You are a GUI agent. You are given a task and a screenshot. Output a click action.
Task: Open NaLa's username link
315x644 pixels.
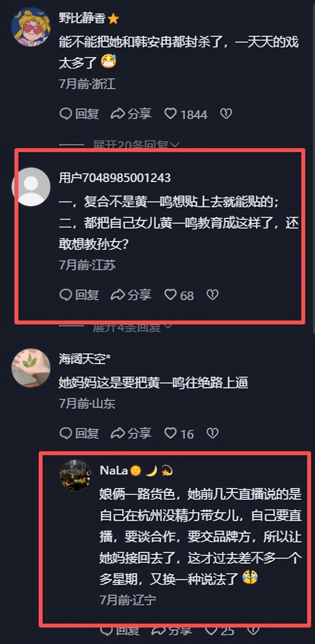(113, 470)
